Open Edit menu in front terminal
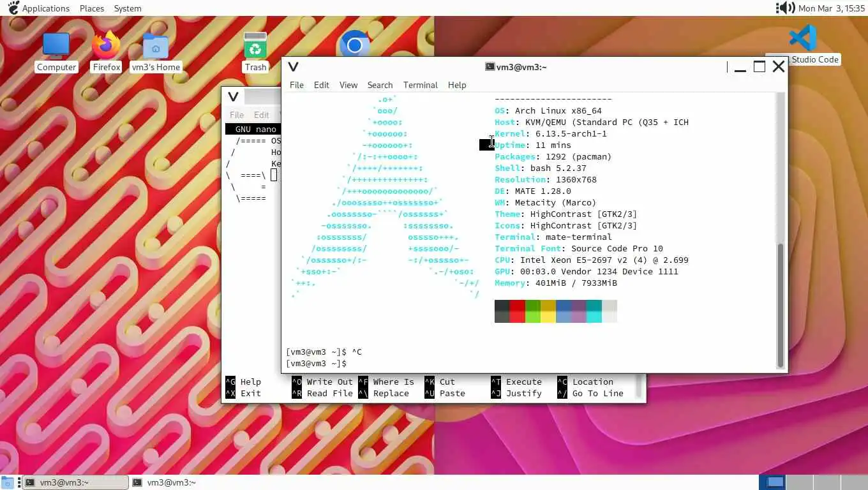This screenshot has width=868, height=490. click(322, 85)
